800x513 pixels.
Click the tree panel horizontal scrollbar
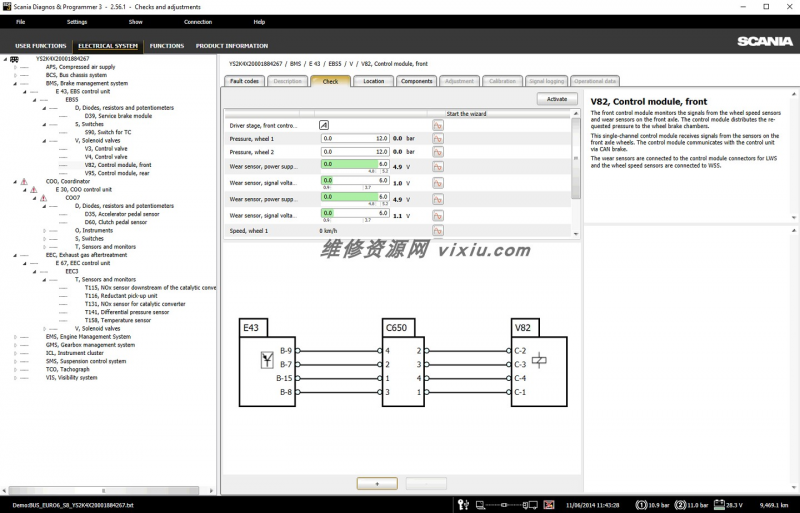tap(104, 491)
